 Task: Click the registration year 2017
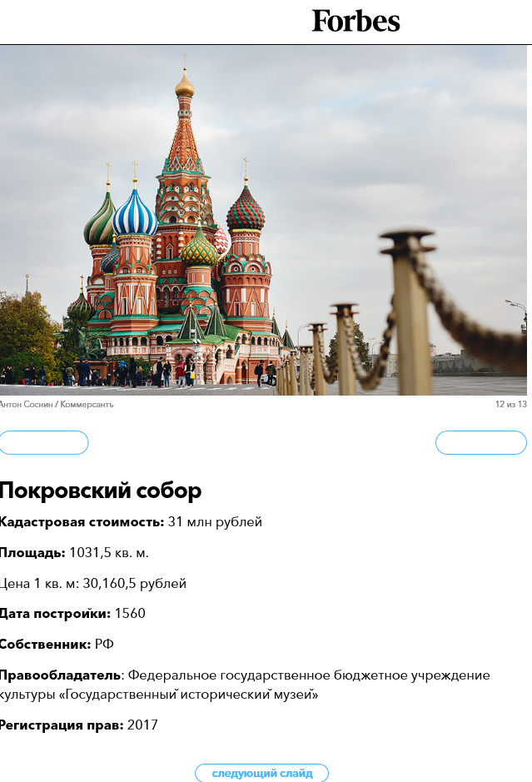tap(142, 725)
